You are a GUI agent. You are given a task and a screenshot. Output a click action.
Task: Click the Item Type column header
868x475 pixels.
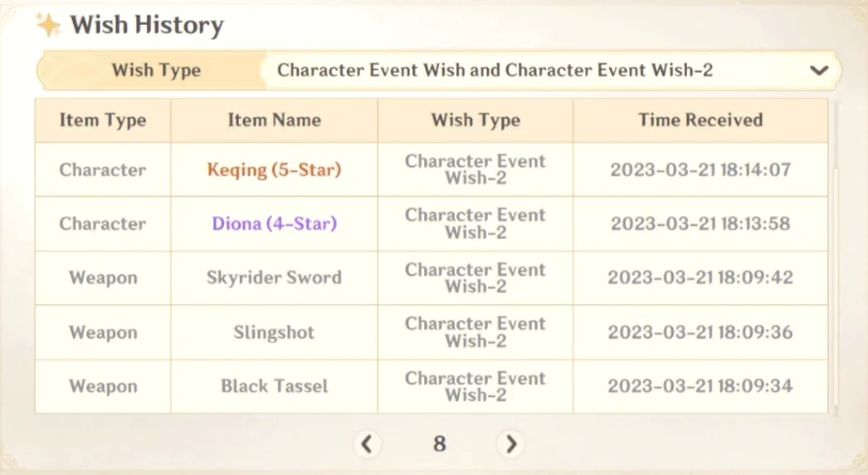click(103, 120)
